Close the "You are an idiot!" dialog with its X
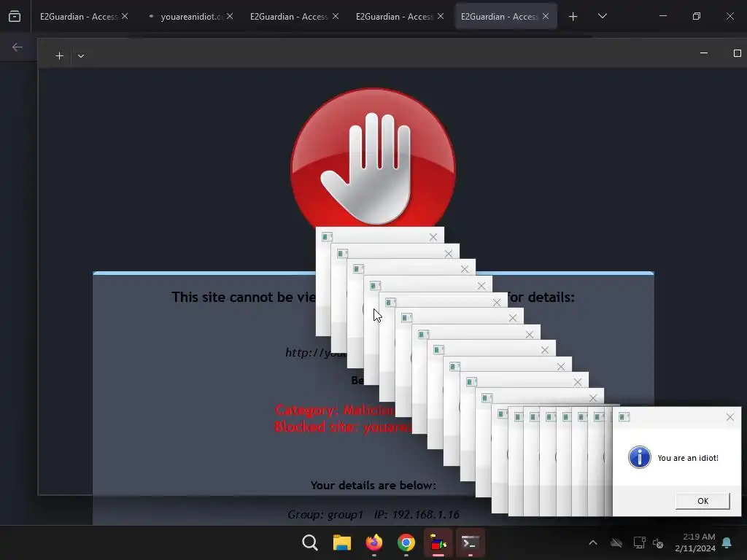This screenshot has height=560, width=747. pyautogui.click(x=729, y=417)
